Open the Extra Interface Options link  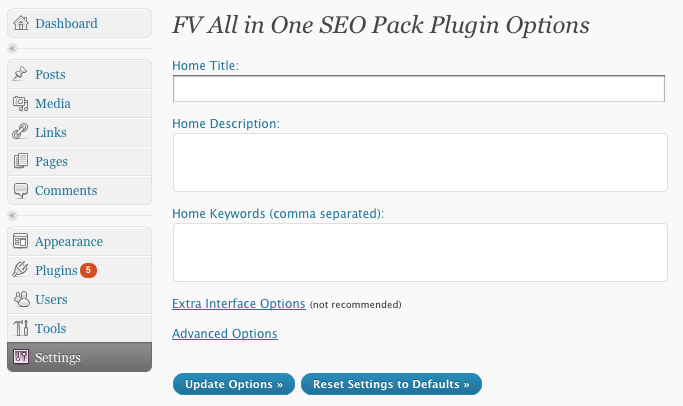239,304
